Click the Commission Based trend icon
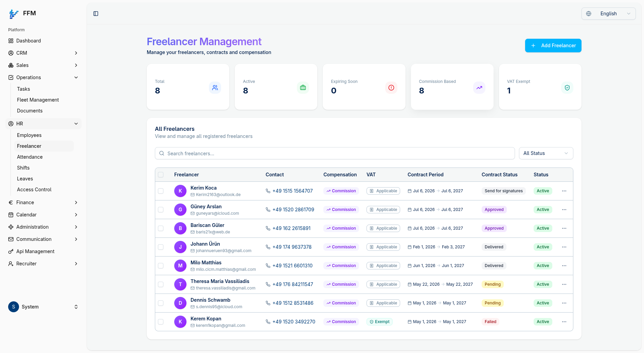The height and width of the screenshot is (353, 644). 479,88
